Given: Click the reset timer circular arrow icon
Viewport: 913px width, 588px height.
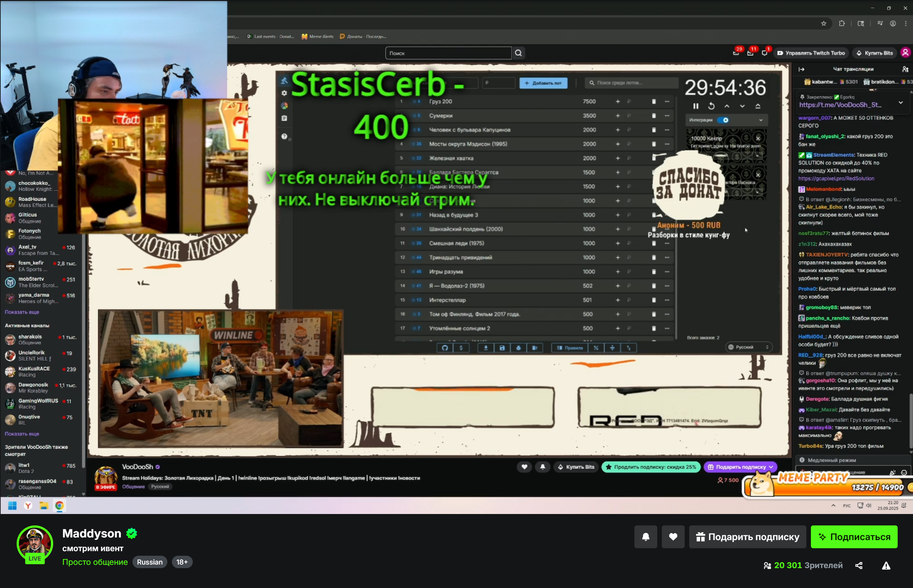Looking at the screenshot, I should 711,106.
